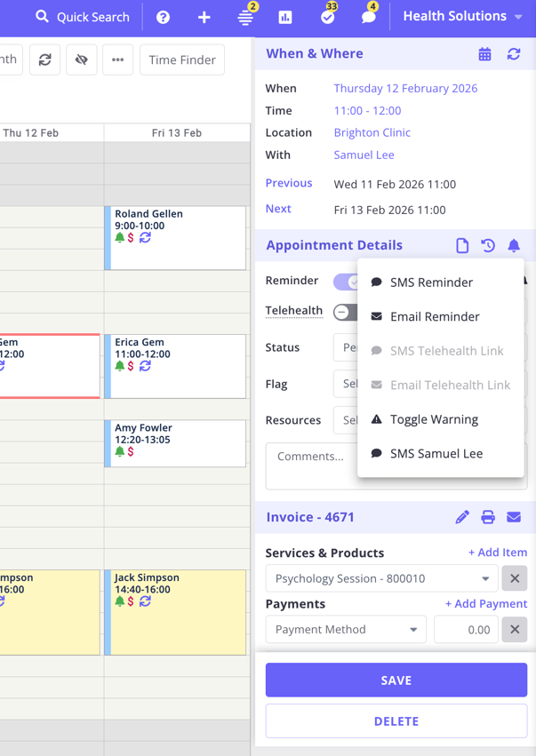Toggle calendar visibility eye-slash button

tap(82, 60)
